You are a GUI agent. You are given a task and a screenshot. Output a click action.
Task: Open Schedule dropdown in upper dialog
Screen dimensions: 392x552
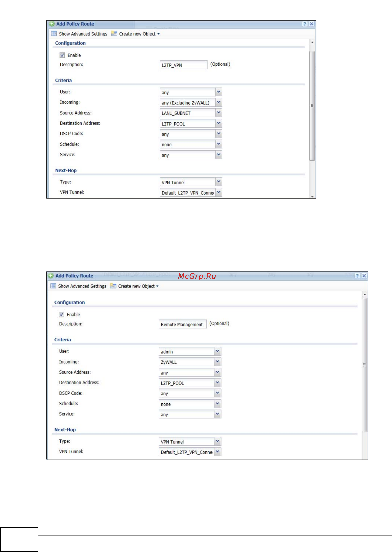[x=218, y=144]
